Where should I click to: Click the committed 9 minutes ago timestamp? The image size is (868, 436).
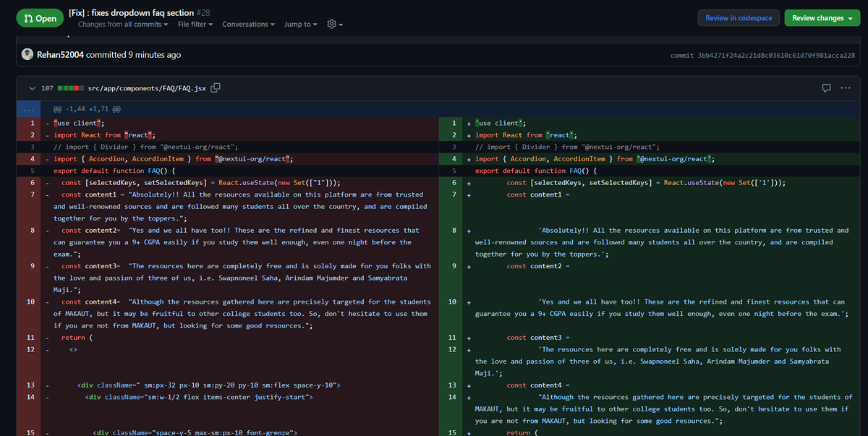pos(134,55)
